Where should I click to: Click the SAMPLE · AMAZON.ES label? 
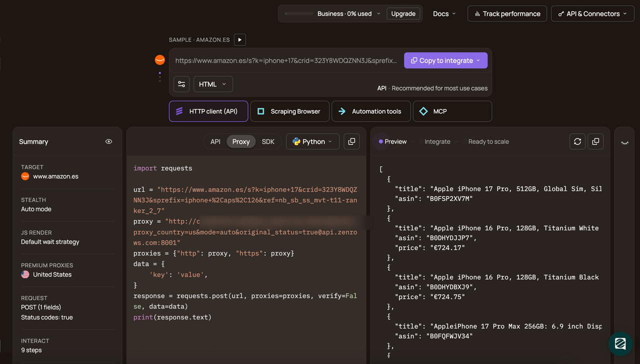(199, 39)
